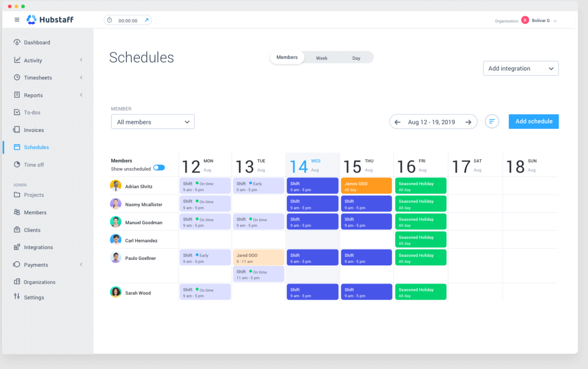Screen dimensions: 588x369
Task: Click the Reports document icon
Action: pos(17,95)
